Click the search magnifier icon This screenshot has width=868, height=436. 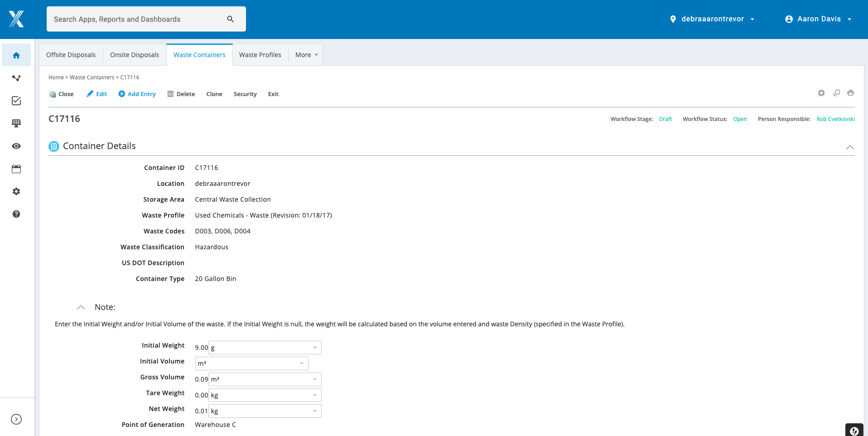coord(231,19)
